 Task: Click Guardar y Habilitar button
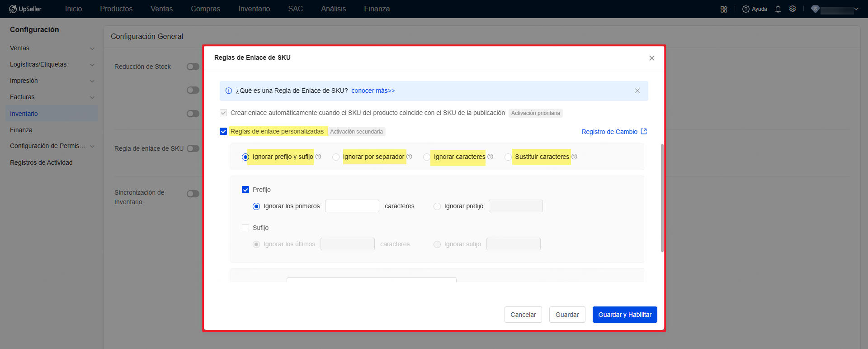[x=624, y=315]
